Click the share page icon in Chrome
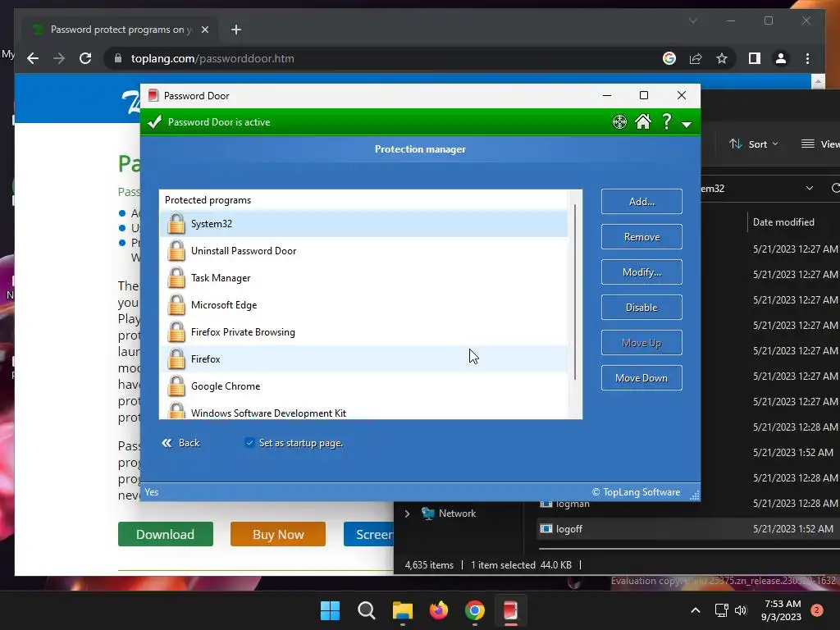 point(696,58)
